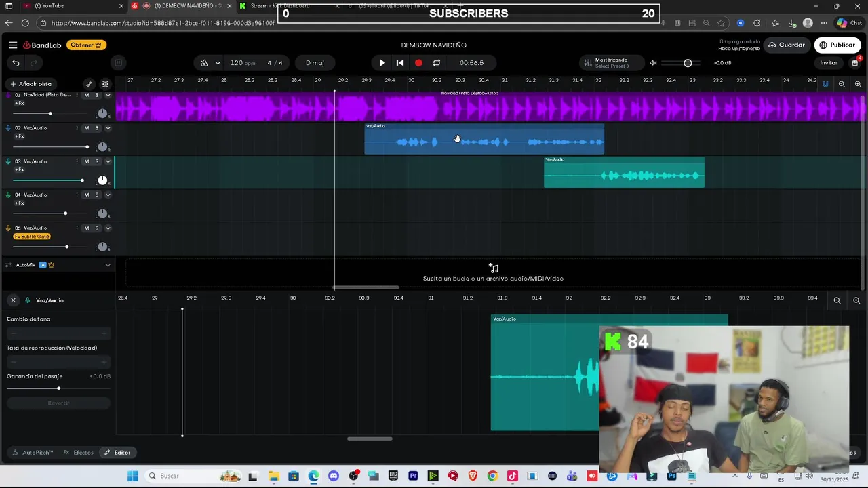Zoom out the main timeline
Viewport: 868px width, 488px height.
click(842, 84)
